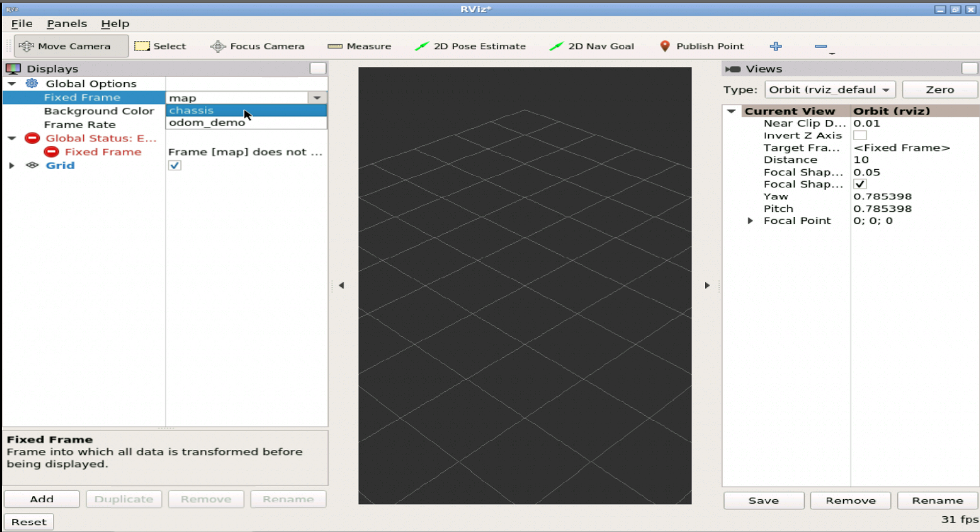Select the Fixed Frame property row
This screenshot has height=532, width=980.
84,97
